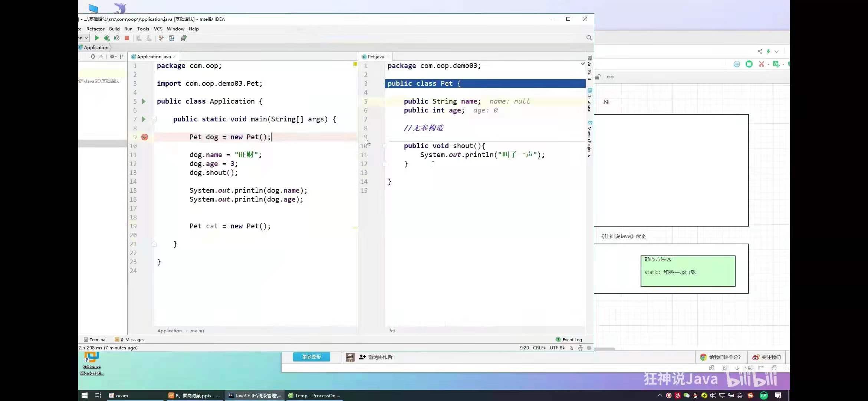Open the Project Structure icon
Image resolution: width=868 pixels, height=401 pixels.
[x=171, y=38]
